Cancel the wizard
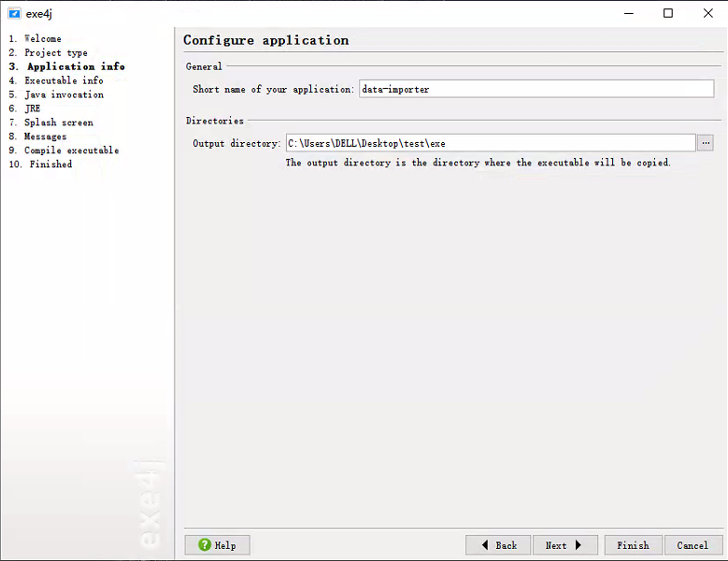728x561 pixels. pyautogui.click(x=693, y=545)
